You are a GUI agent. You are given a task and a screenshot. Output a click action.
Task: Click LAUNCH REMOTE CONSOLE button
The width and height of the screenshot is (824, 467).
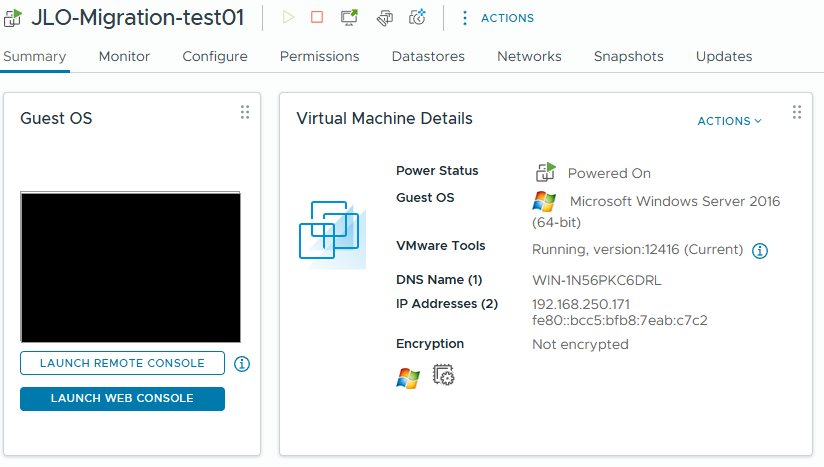122,363
